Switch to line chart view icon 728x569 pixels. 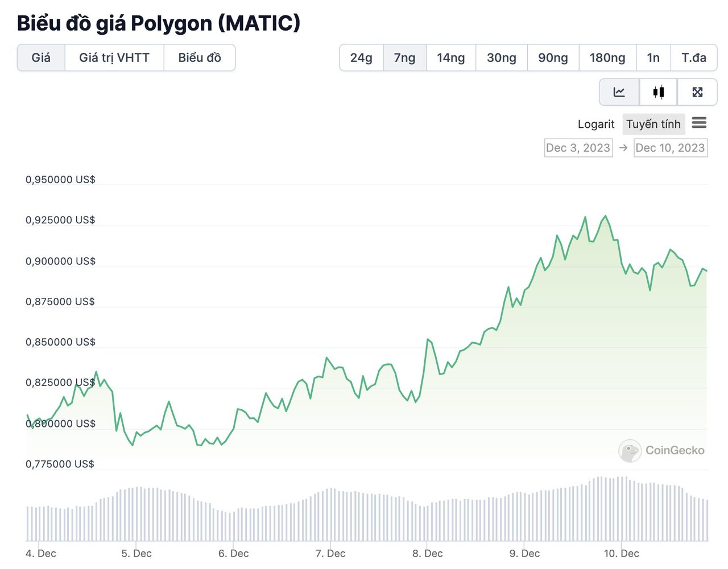pos(619,92)
